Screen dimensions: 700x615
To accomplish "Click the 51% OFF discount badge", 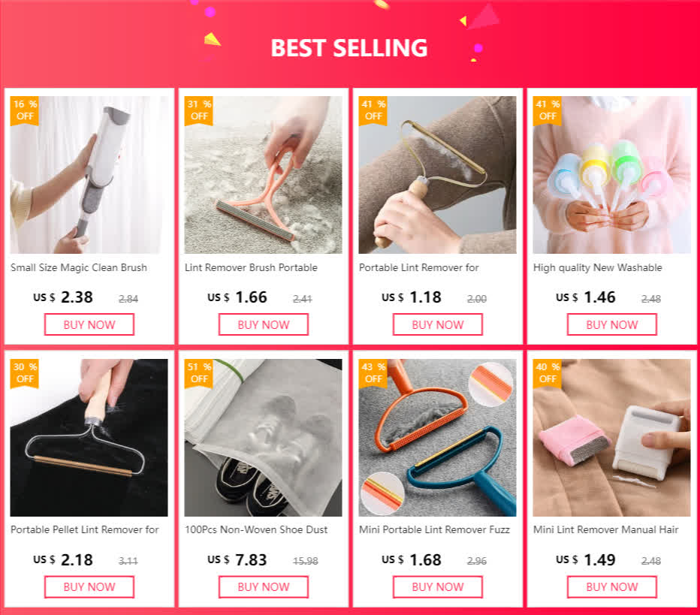I will 199,373.
